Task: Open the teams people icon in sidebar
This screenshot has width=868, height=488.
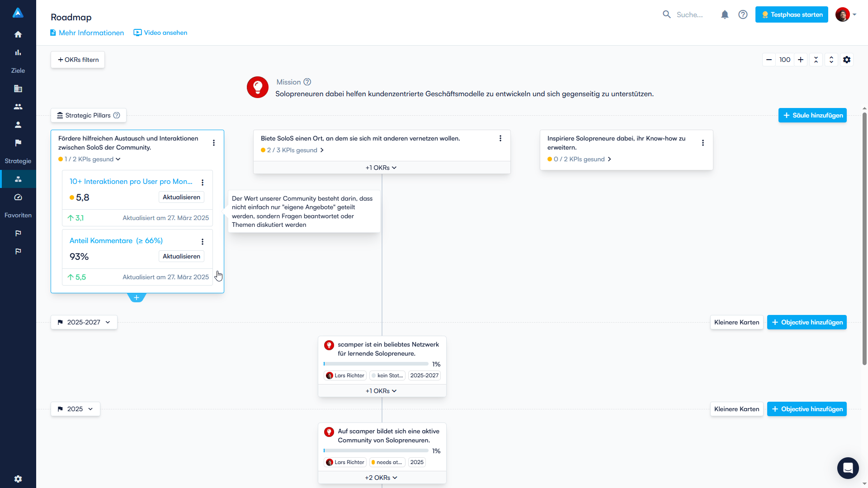Action: click(18, 107)
